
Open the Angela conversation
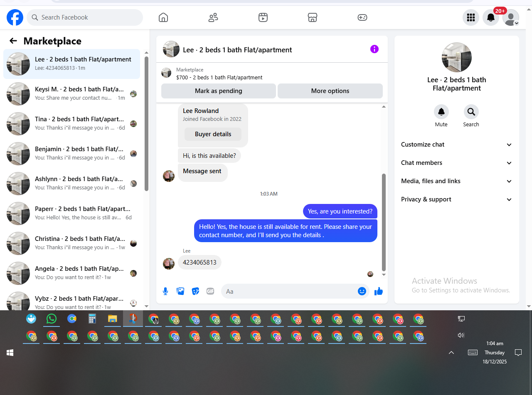coord(71,273)
